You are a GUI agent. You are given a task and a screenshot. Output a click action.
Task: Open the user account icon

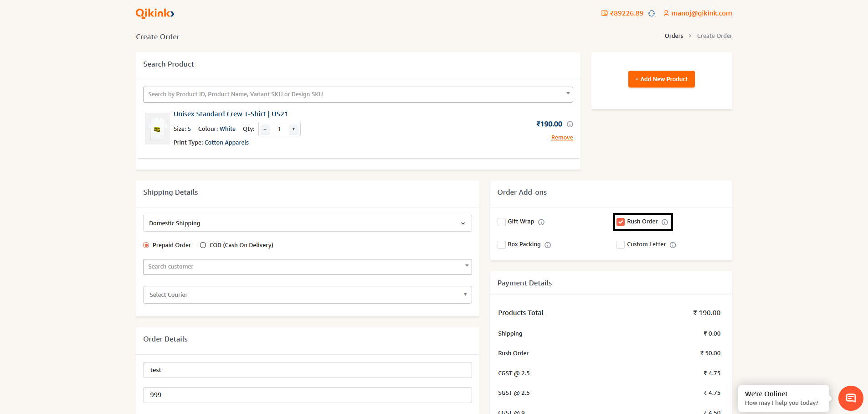666,13
